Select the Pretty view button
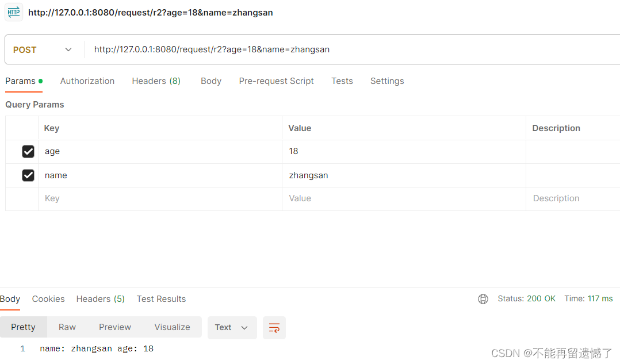 (x=24, y=327)
